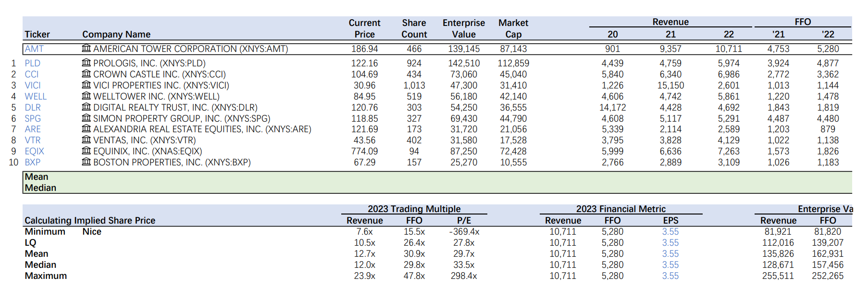Click the 'Revenue' header above years 20–22
This screenshot has height=290, width=868.
tap(670, 22)
